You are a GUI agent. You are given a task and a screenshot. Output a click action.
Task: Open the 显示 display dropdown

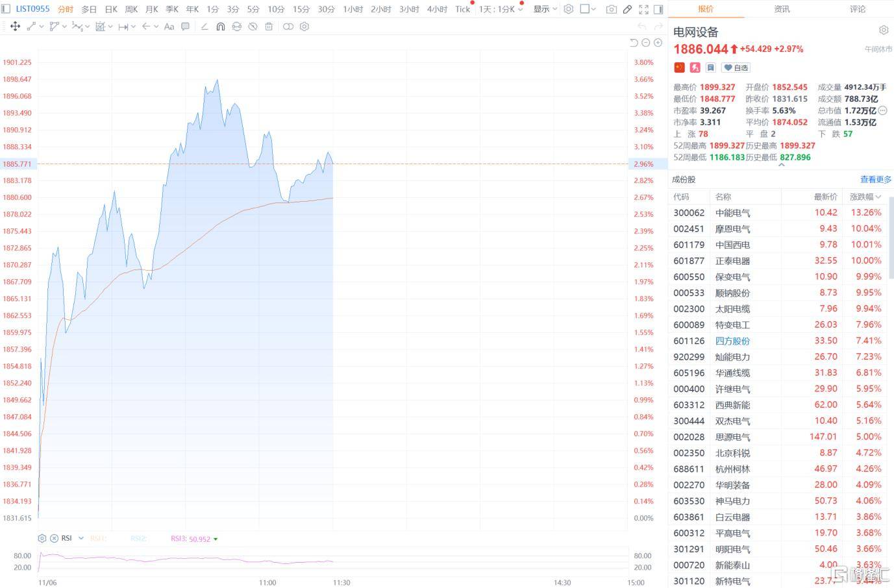point(545,9)
